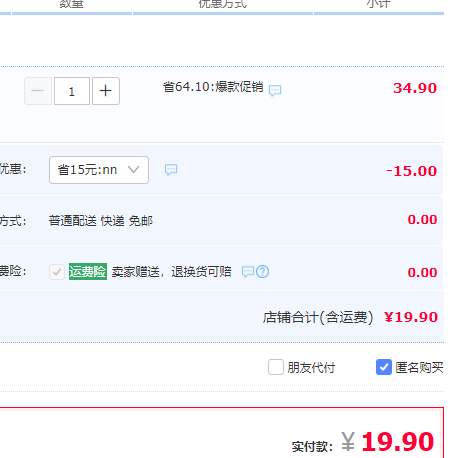Open comment bubble next to 爆款促销
The height and width of the screenshot is (458, 451).
[275, 90]
